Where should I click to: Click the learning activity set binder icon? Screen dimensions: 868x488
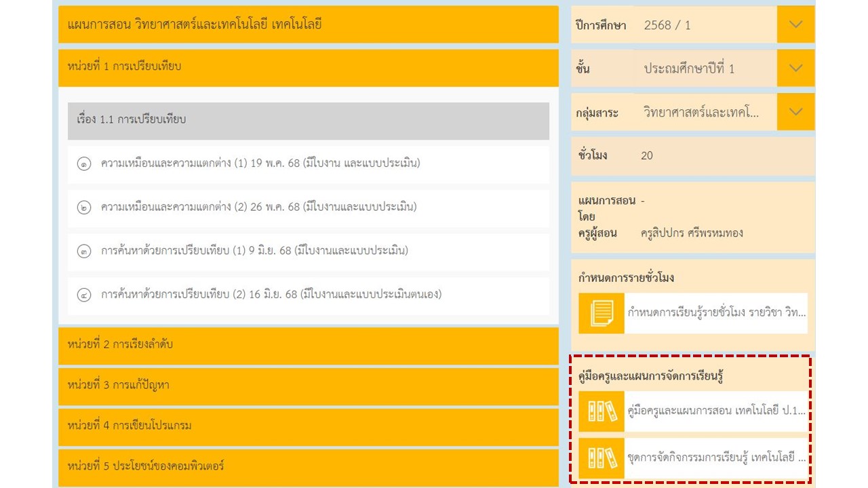[x=601, y=458]
